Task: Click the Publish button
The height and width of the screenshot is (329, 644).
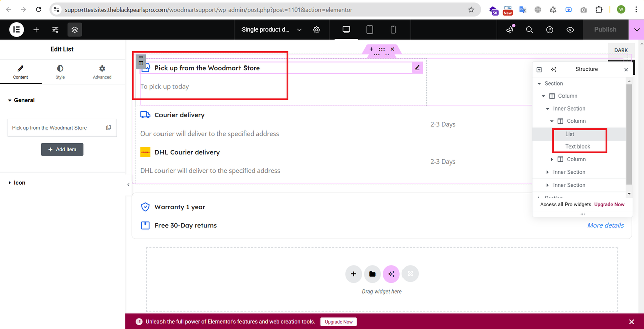Action: pyautogui.click(x=605, y=30)
